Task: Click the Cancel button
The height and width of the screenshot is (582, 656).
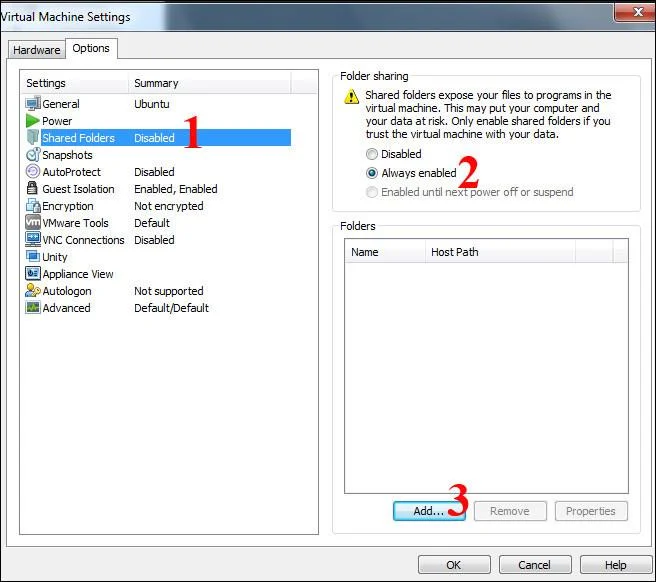Action: (x=535, y=565)
